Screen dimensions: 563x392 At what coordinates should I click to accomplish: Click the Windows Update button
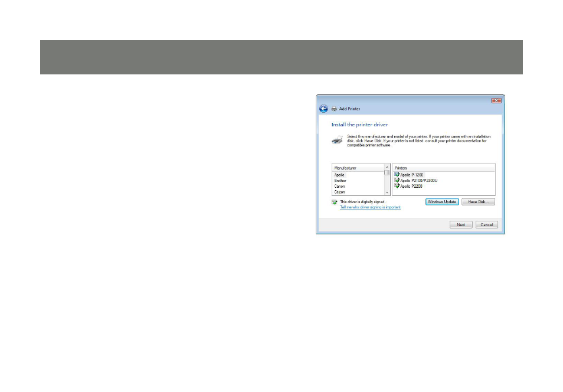[x=442, y=202]
